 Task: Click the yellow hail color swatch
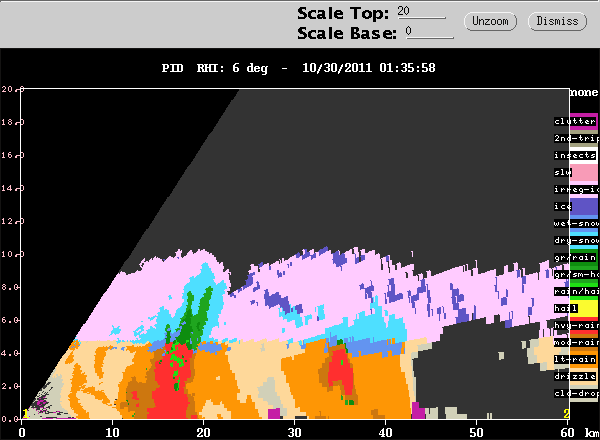point(584,308)
